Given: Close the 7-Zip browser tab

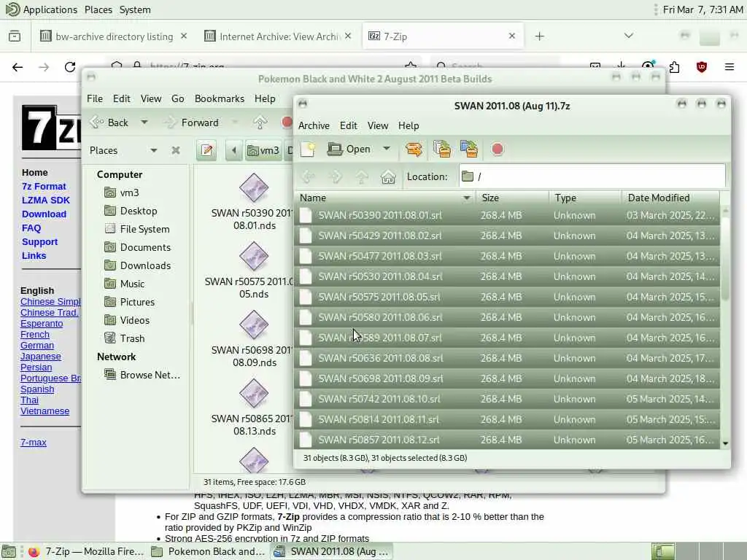Looking at the screenshot, I should [x=511, y=36].
